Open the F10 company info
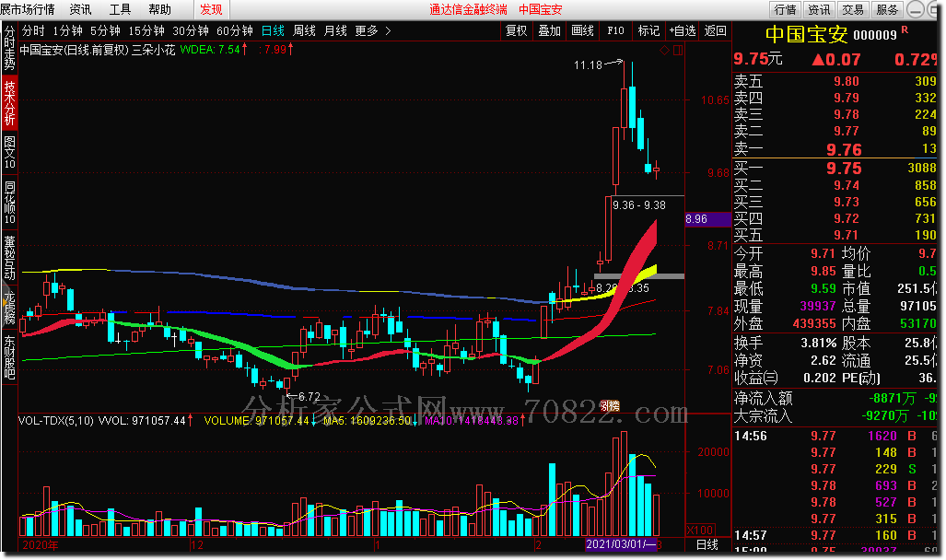Viewport: 946px width, 560px height. 616,30
